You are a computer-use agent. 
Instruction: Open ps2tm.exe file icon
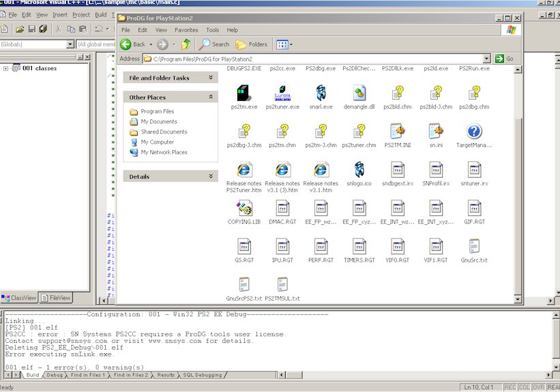[244, 93]
